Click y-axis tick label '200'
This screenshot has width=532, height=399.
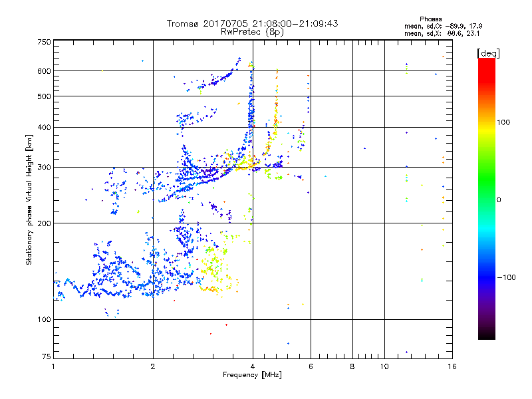coord(44,223)
